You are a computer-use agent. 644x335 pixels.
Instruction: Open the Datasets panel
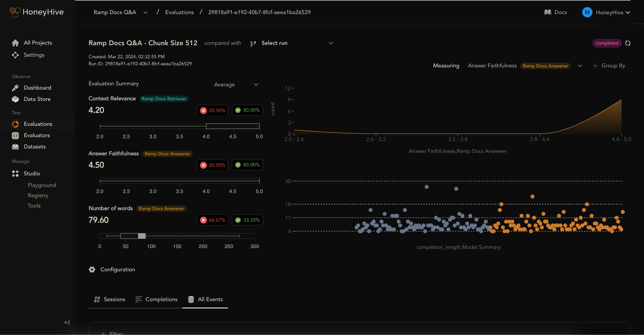pos(35,146)
